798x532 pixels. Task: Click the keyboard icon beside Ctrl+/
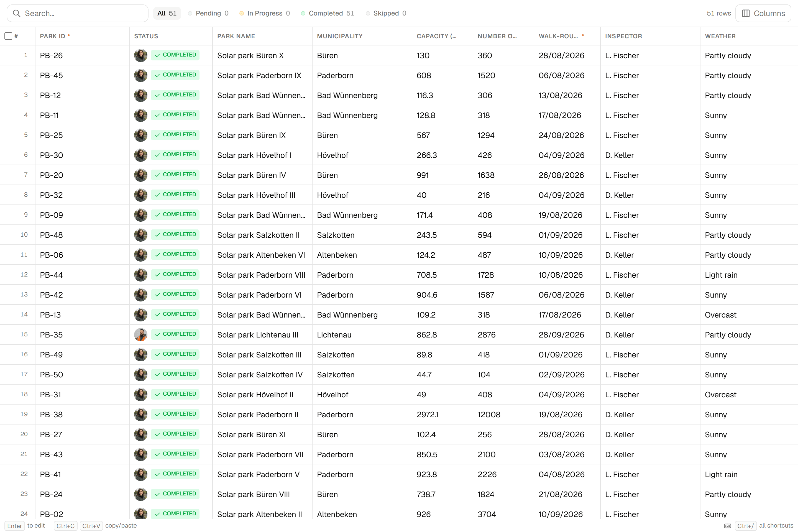(x=727, y=526)
